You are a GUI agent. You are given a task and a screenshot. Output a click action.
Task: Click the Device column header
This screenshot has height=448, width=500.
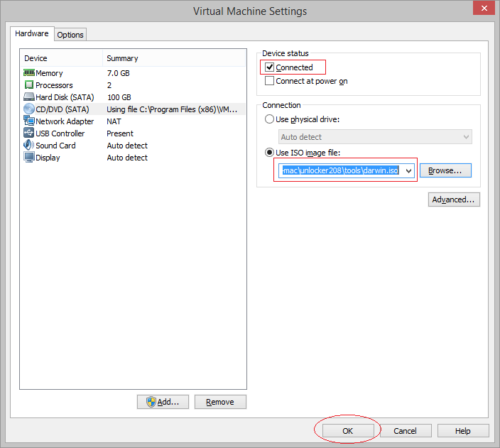point(62,58)
